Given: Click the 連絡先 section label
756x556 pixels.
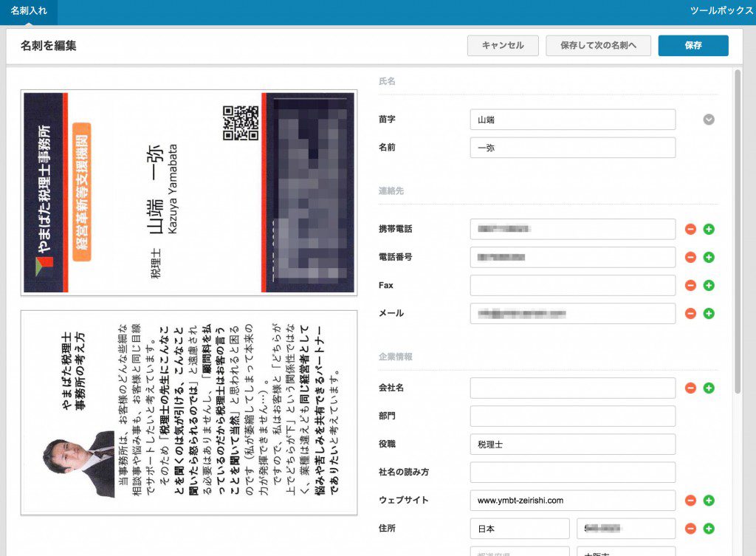Looking at the screenshot, I should click(x=391, y=191).
